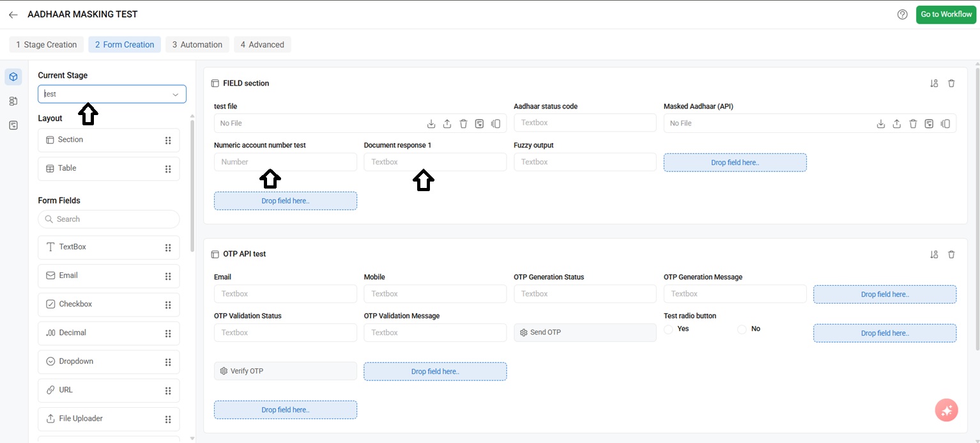Click the form fields Search box
Image resolution: width=980 pixels, height=443 pixels.
(109, 219)
